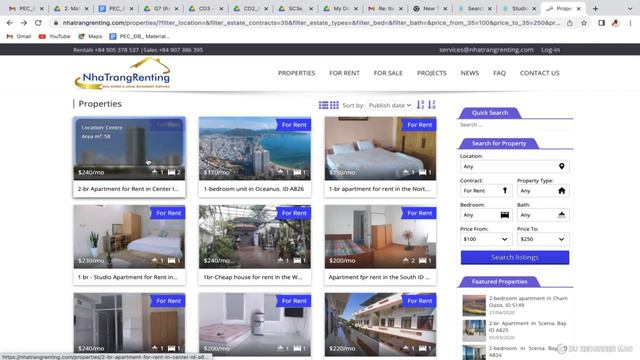Open the $220/mo building exterior thumbnail

[x=380, y=324]
